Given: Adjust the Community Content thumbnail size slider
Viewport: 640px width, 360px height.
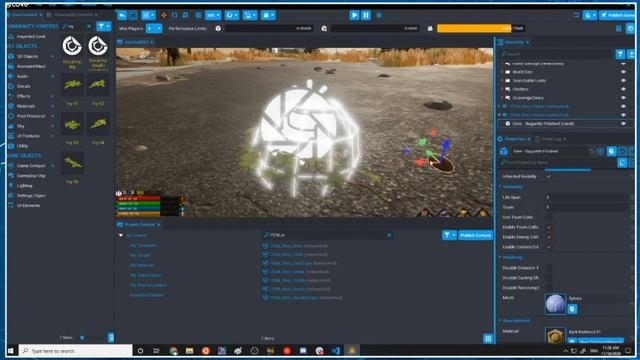Looking at the screenshot, I should (82, 338).
